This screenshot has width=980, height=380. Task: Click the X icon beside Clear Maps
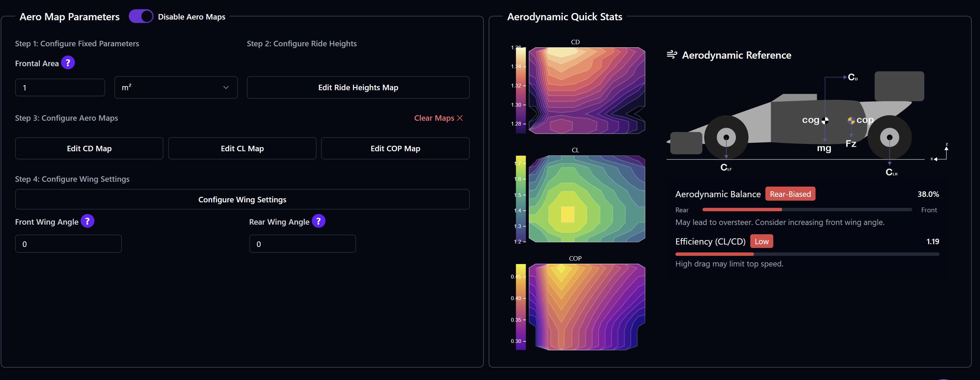click(x=460, y=118)
